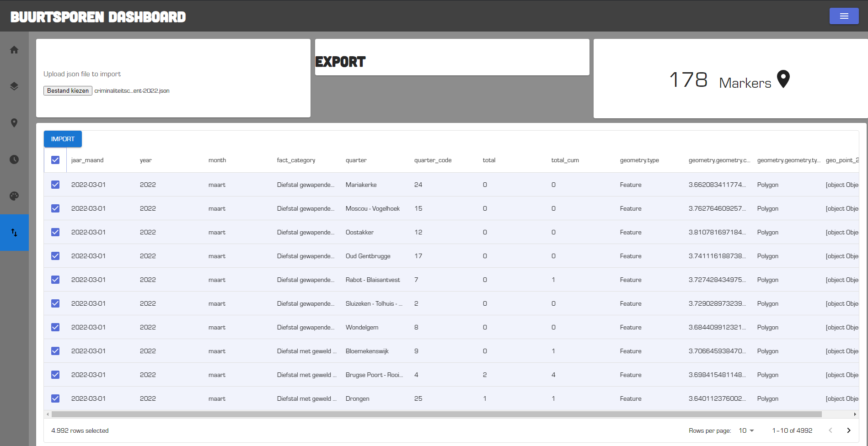The image size is (868, 446).
Task: Open the rows per page dropdown
Action: pos(746,430)
